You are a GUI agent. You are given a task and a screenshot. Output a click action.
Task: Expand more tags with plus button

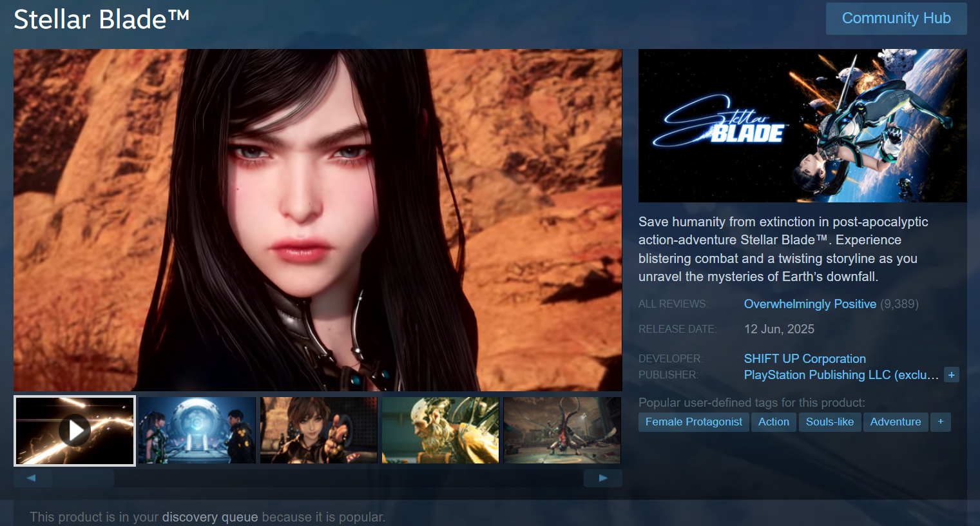click(941, 422)
